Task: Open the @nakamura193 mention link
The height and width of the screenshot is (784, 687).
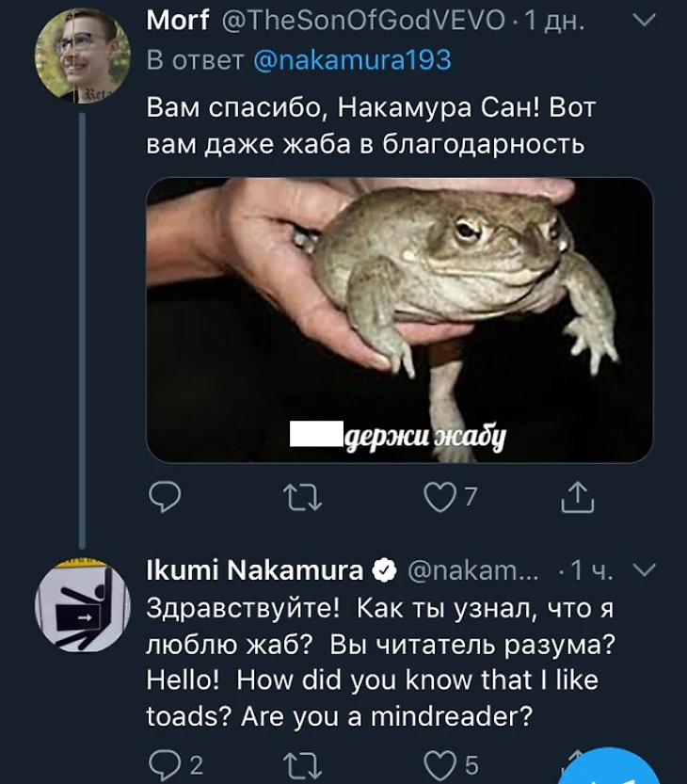Action: coord(352,60)
